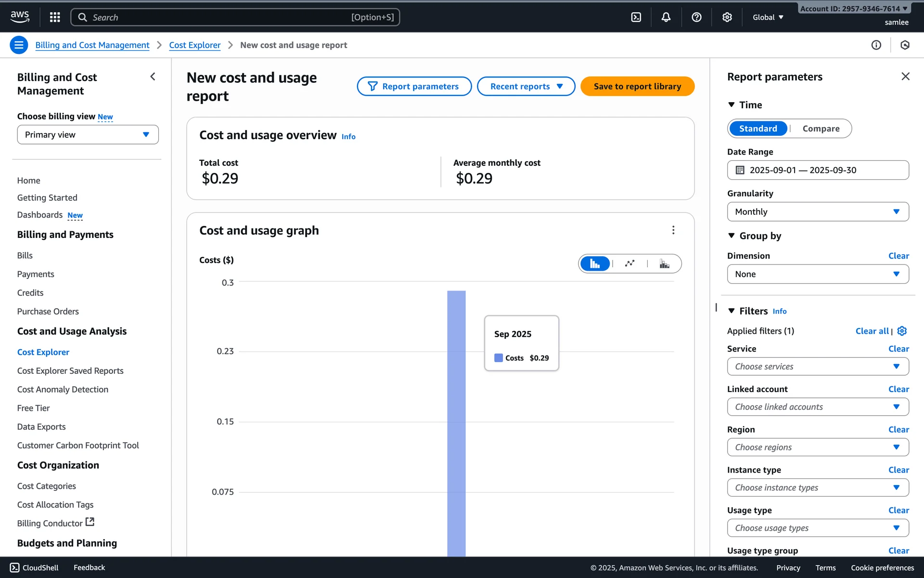Image resolution: width=924 pixels, height=578 pixels.
Task: Go to Bills in sidebar
Action: click(25, 256)
